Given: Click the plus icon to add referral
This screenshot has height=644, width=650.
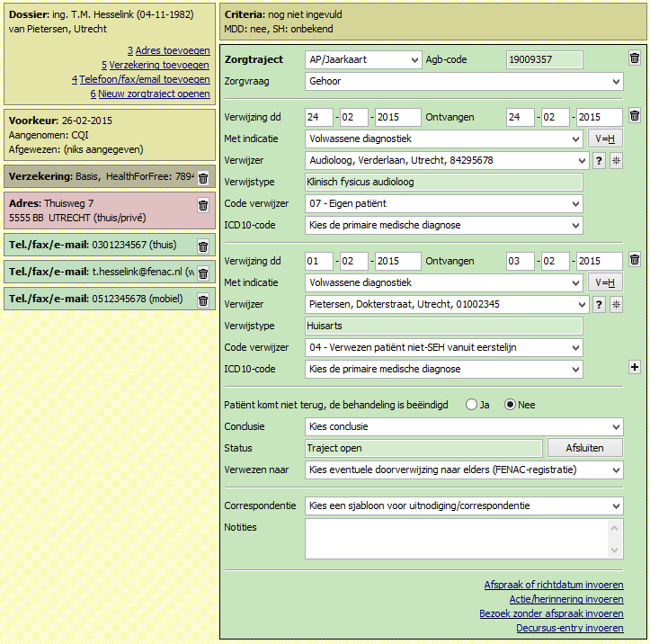Looking at the screenshot, I should [635, 367].
